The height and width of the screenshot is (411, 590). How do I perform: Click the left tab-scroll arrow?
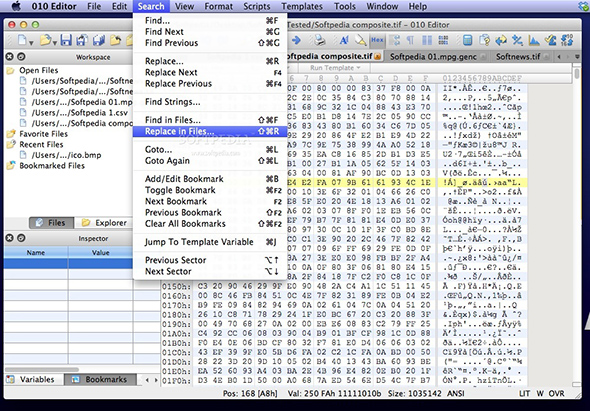560,56
